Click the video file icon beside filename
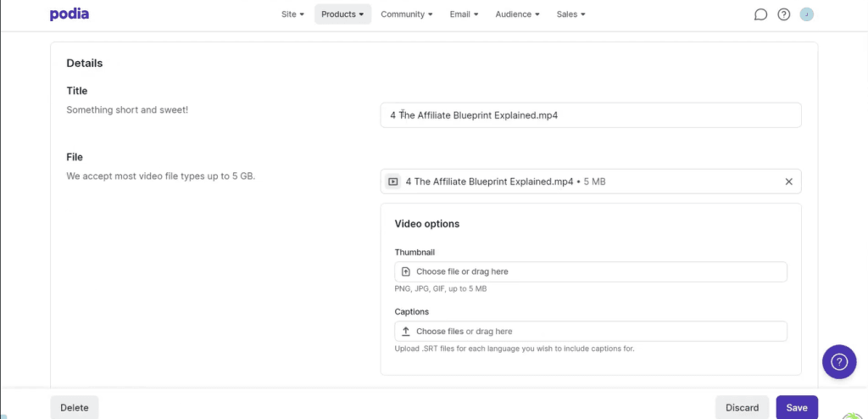The height and width of the screenshot is (419, 868). click(x=393, y=182)
